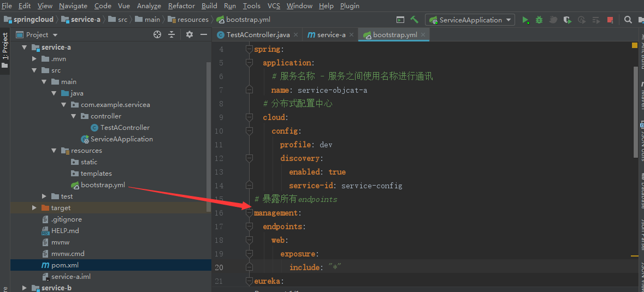This screenshot has width=644, height=292.
Task: Collapse the src folder arrow
Action: [34, 70]
